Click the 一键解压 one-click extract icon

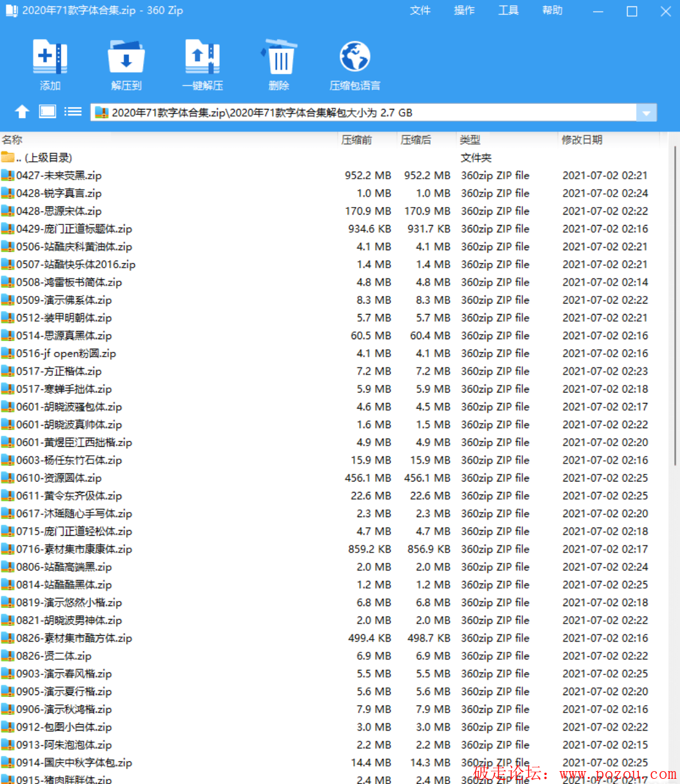202,57
